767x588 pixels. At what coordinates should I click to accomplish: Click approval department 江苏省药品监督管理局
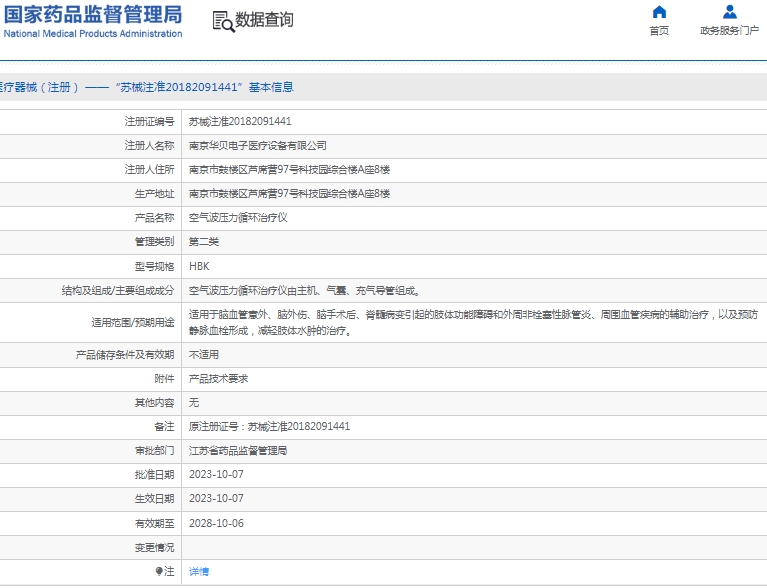point(238,451)
